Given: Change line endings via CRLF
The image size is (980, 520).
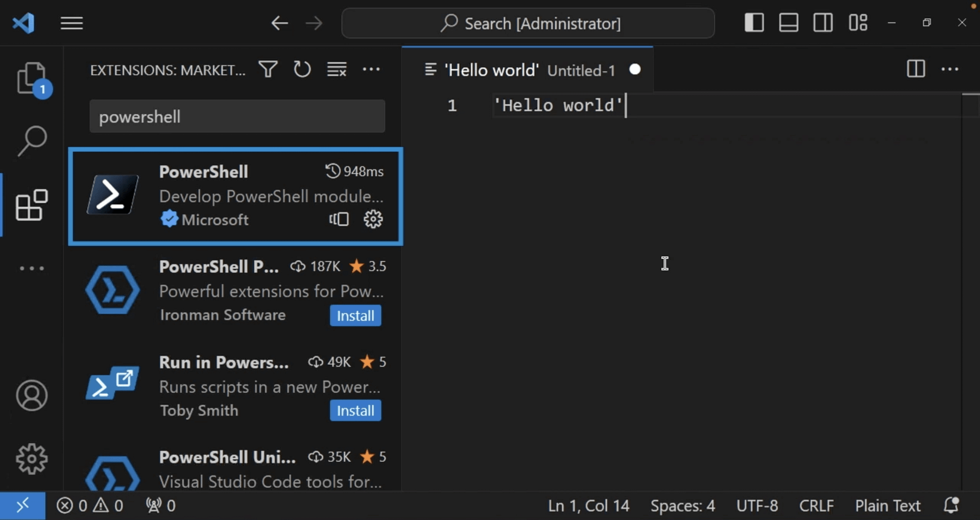Looking at the screenshot, I should point(816,506).
